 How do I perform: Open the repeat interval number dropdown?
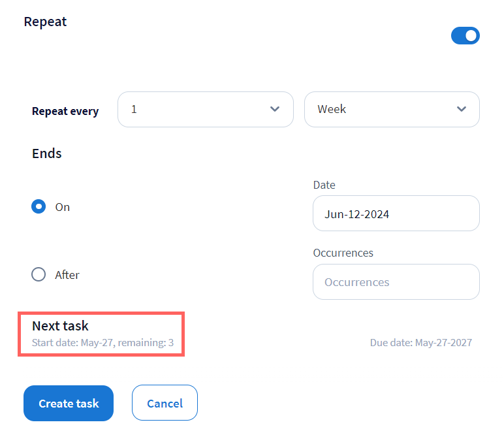tap(205, 109)
